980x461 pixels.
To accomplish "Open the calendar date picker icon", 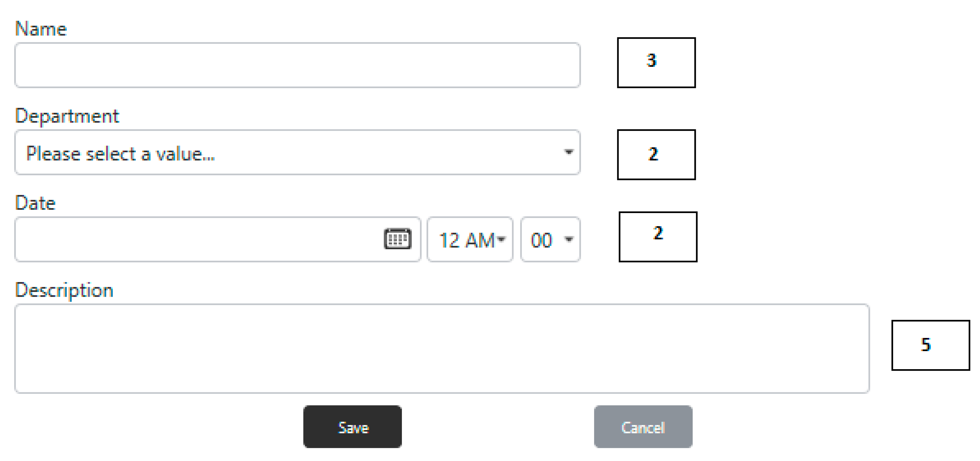I will pos(398,239).
